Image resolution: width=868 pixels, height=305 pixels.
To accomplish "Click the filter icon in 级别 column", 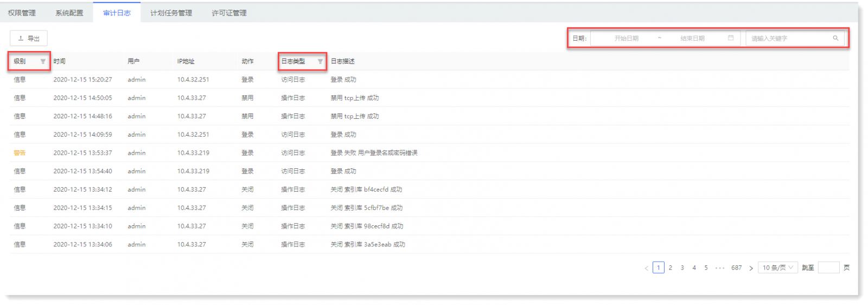I will coord(43,61).
